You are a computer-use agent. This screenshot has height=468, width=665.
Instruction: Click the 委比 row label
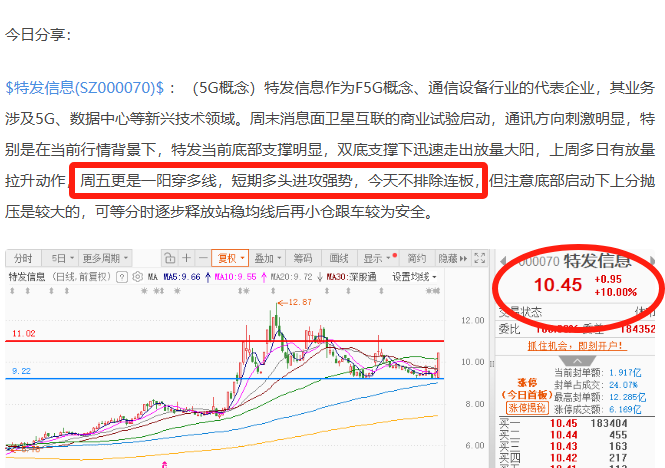[x=509, y=329]
